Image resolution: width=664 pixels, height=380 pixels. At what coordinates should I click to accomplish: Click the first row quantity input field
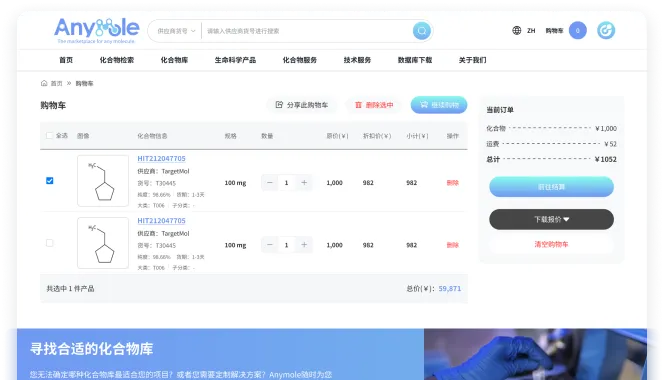point(287,183)
